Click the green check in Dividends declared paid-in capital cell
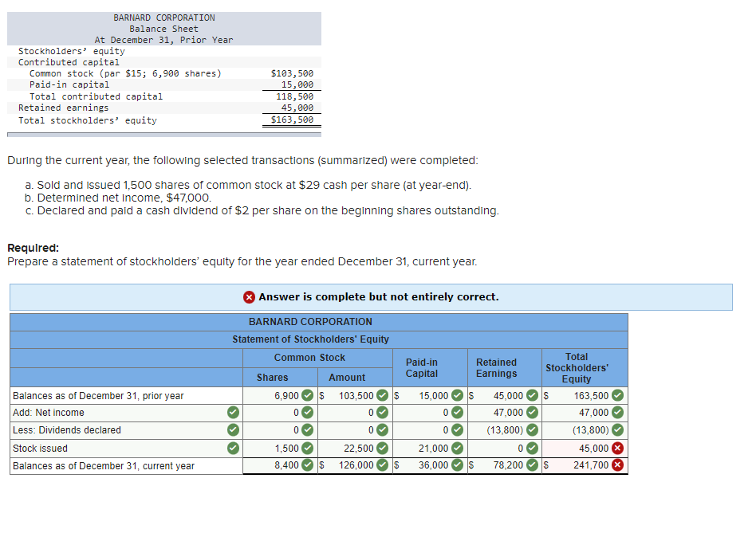 tap(457, 429)
